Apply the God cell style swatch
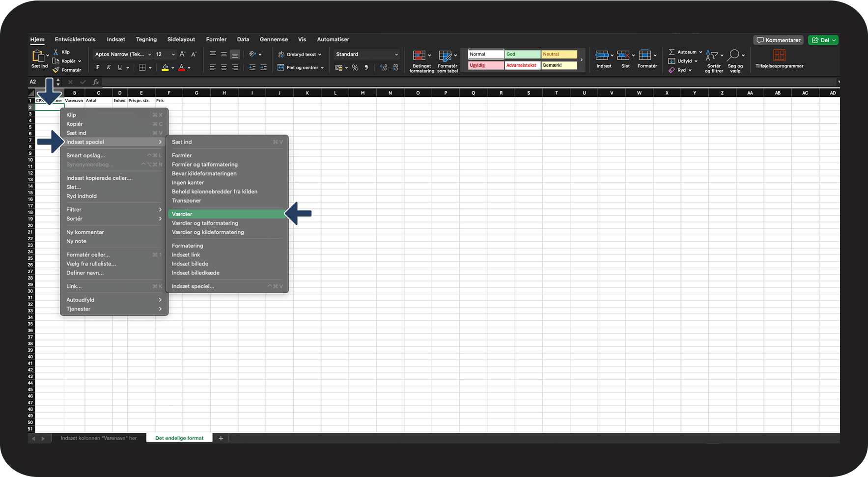Screen dimensions: 868x477 coord(522,55)
